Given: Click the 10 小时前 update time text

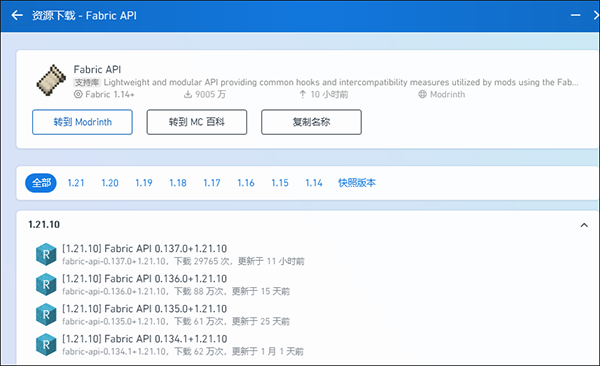Looking at the screenshot, I should coord(329,94).
